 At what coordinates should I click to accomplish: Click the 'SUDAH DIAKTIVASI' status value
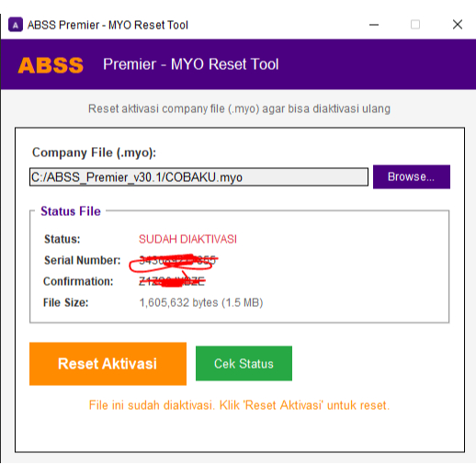187,239
